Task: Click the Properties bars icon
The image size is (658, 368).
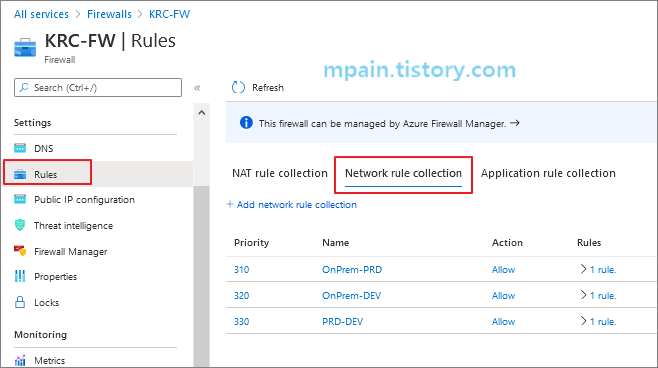Action: tap(20, 276)
